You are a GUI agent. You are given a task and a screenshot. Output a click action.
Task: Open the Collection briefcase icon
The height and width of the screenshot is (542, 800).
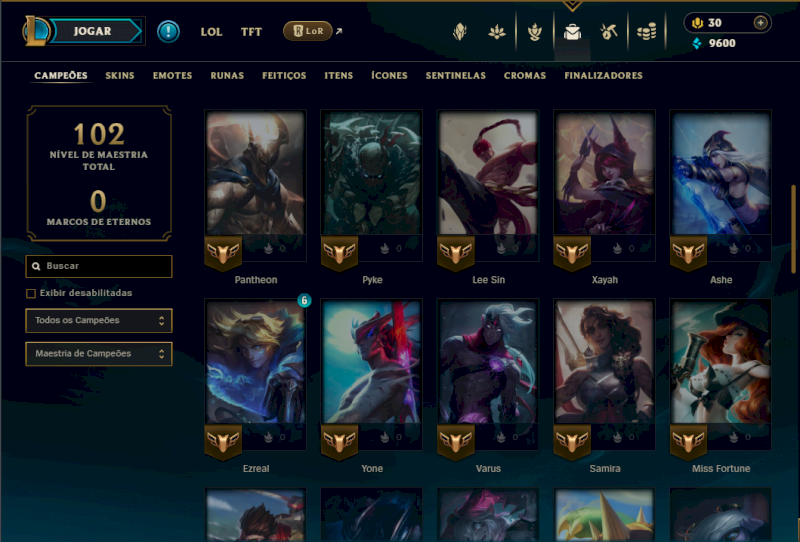[572, 32]
